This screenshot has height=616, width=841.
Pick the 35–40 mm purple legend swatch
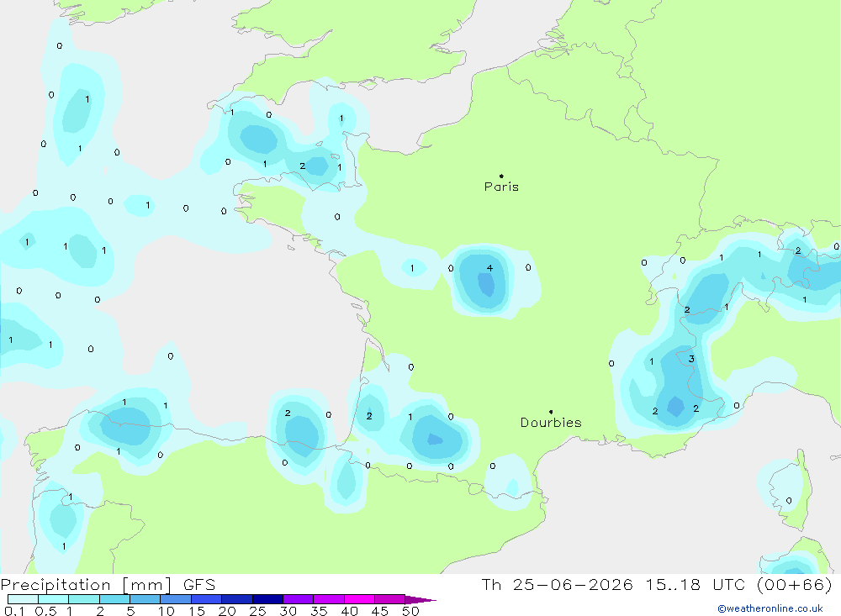tap(329, 599)
